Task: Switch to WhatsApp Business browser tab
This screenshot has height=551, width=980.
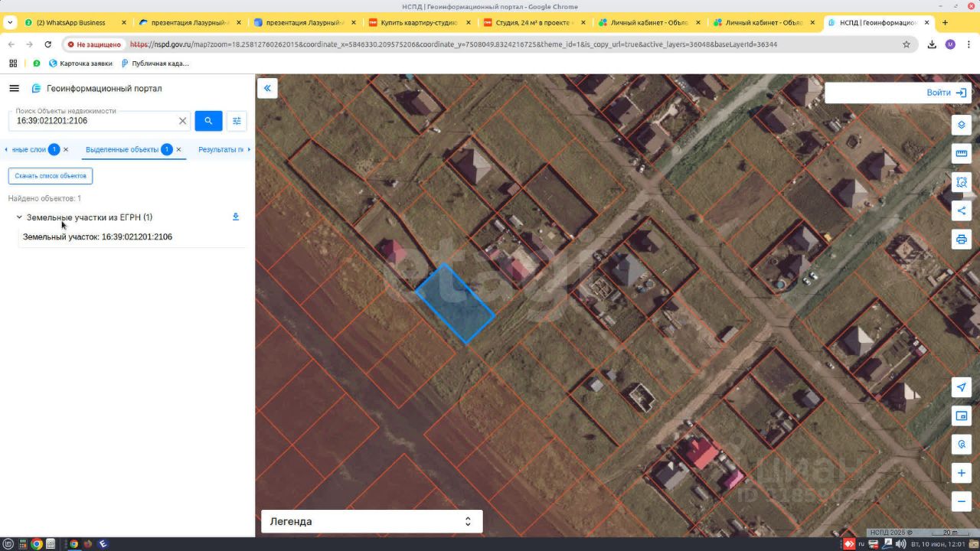Action: [x=74, y=23]
